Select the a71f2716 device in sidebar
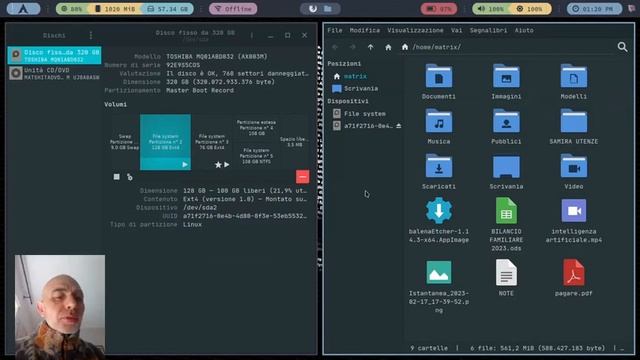 (362, 126)
